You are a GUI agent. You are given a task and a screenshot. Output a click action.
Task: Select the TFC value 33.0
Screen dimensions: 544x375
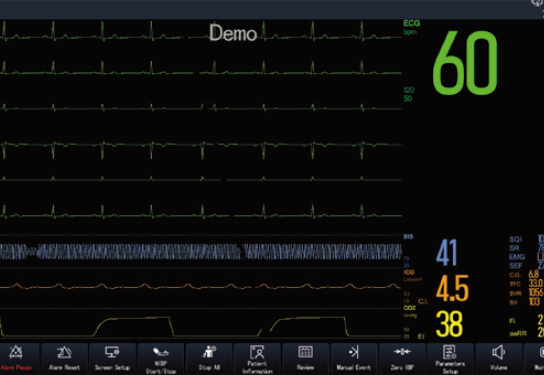pos(536,283)
